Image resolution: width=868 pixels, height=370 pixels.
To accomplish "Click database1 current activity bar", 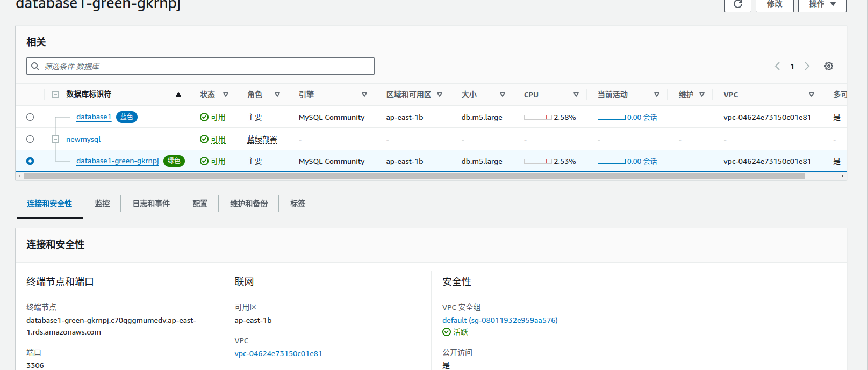I will 612,117.
